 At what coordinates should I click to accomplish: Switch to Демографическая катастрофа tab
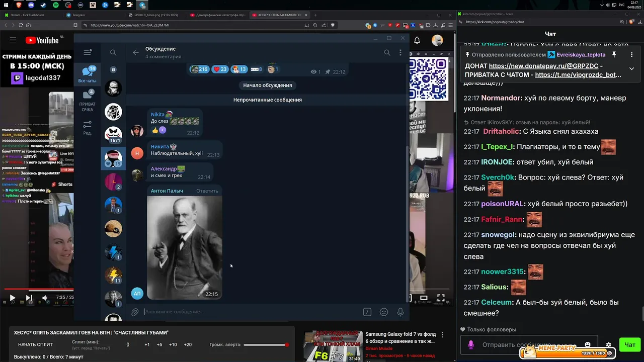(x=217, y=15)
